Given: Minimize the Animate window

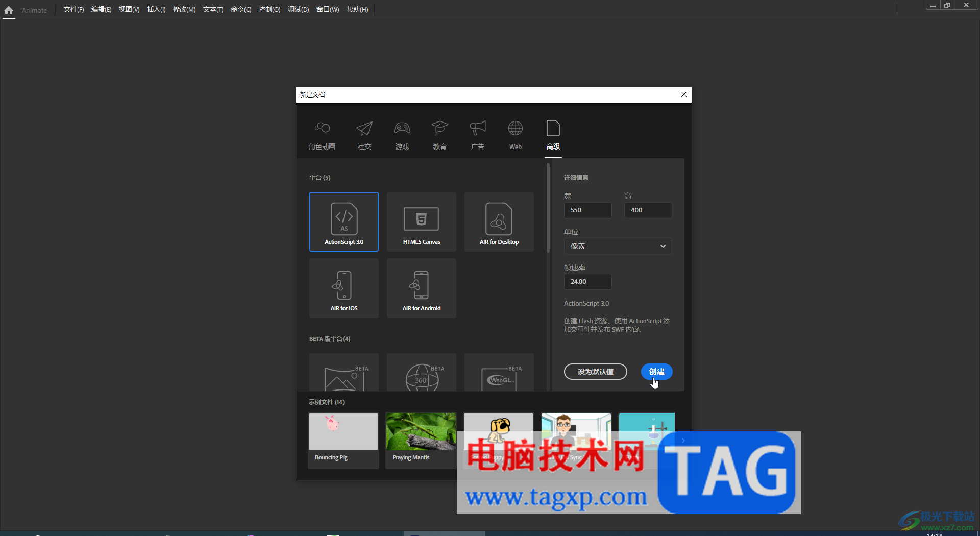Looking at the screenshot, I should coord(933,5).
